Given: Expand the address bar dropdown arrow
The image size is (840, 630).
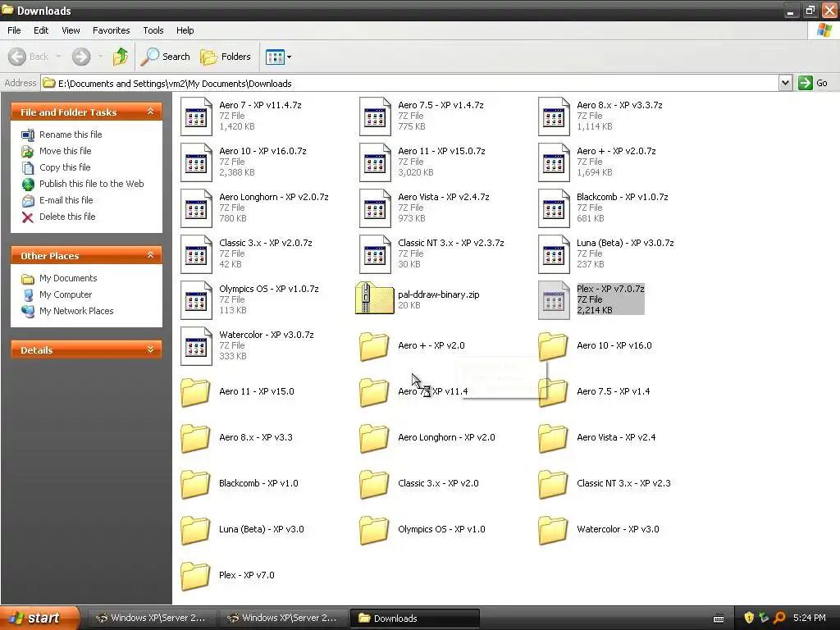Looking at the screenshot, I should pos(785,83).
